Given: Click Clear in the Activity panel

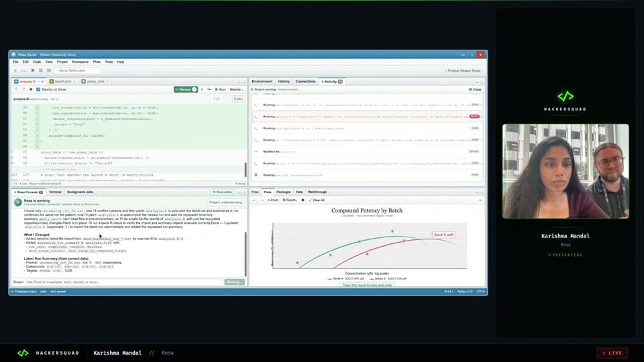Looking at the screenshot, I should pyautogui.click(x=475, y=89).
